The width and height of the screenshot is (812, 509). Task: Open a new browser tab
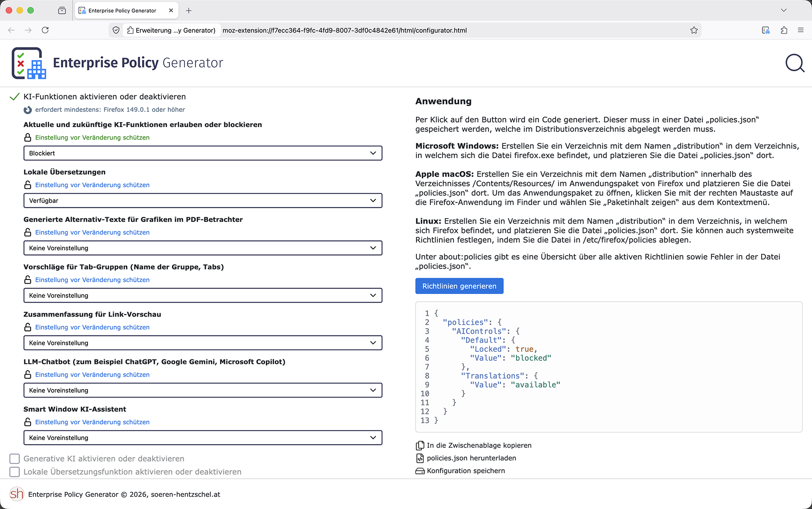click(189, 10)
